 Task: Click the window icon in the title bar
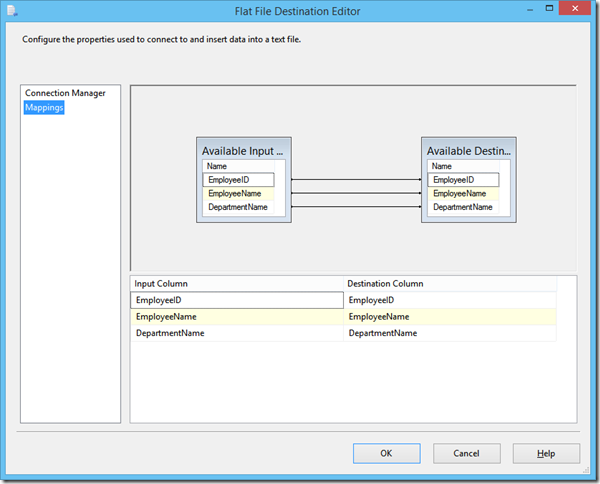(x=12, y=11)
